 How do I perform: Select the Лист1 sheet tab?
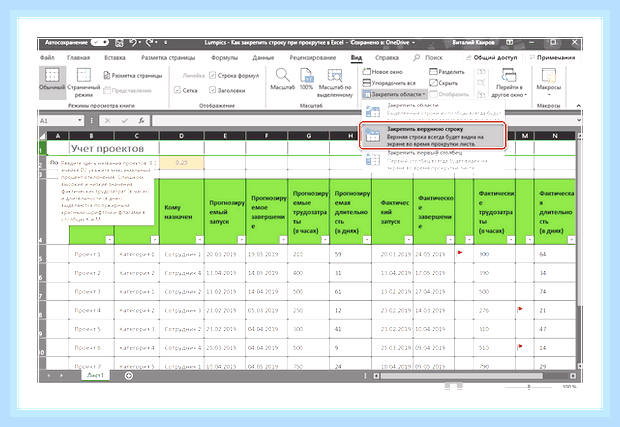95,375
